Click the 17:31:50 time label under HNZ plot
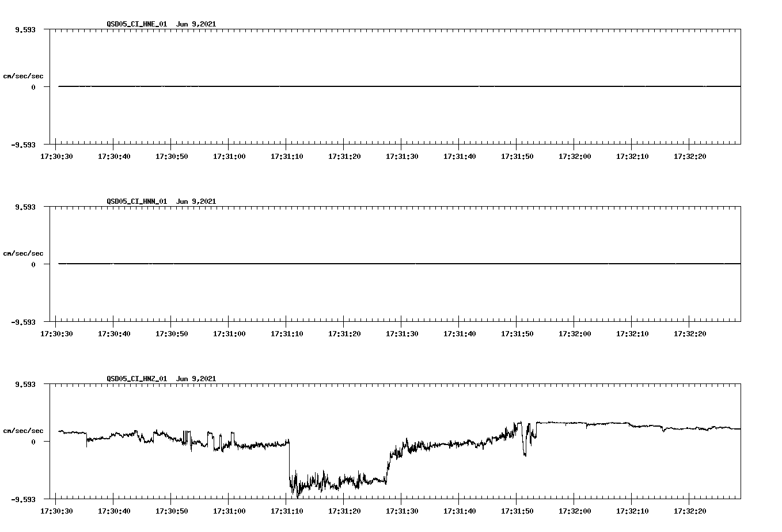Screen dimensions: 782x532 tap(517, 511)
